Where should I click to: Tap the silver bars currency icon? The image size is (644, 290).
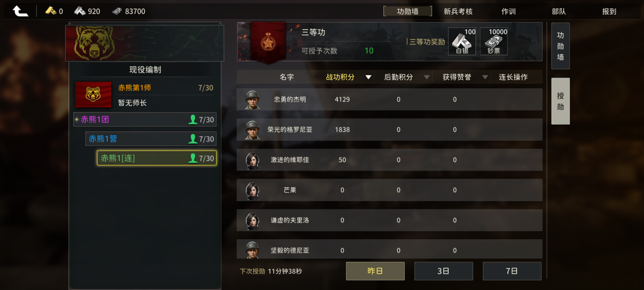[80, 11]
